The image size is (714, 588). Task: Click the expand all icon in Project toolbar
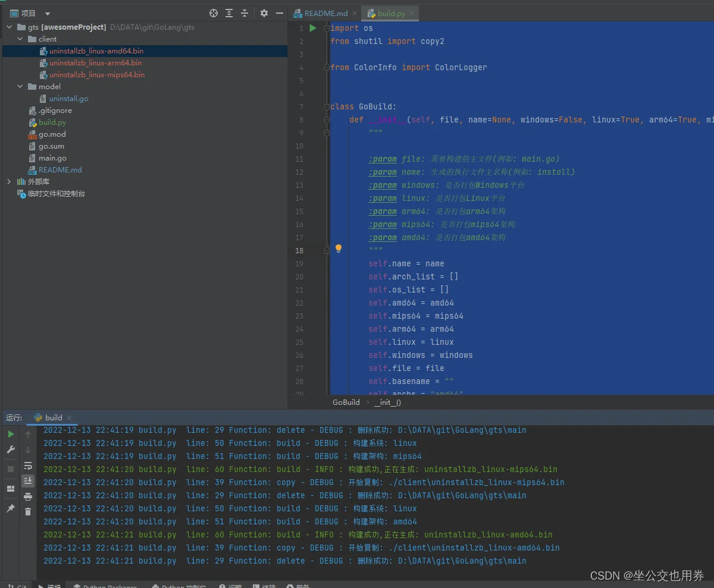(229, 13)
